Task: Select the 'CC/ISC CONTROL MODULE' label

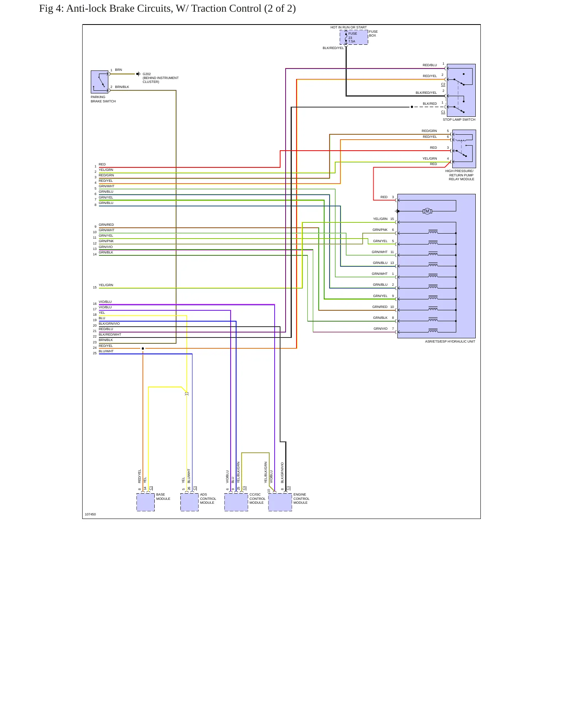Action: coord(258,498)
